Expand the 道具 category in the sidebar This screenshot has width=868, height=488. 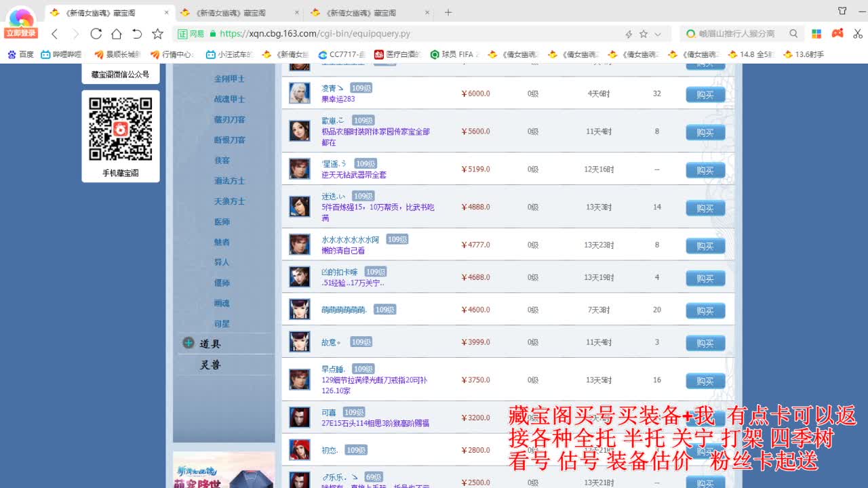[x=206, y=344]
